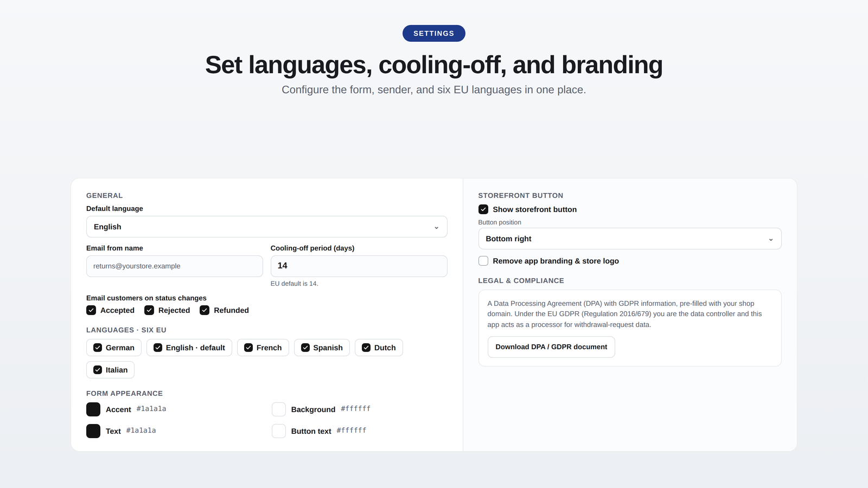
Task: Select the Button text color swatch
Action: (x=279, y=431)
